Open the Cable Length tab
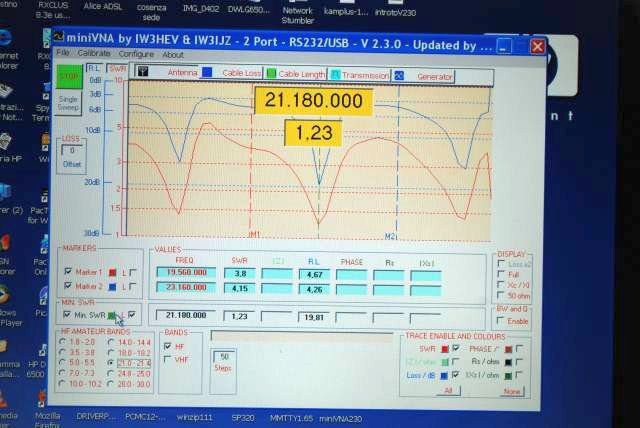 click(296, 74)
